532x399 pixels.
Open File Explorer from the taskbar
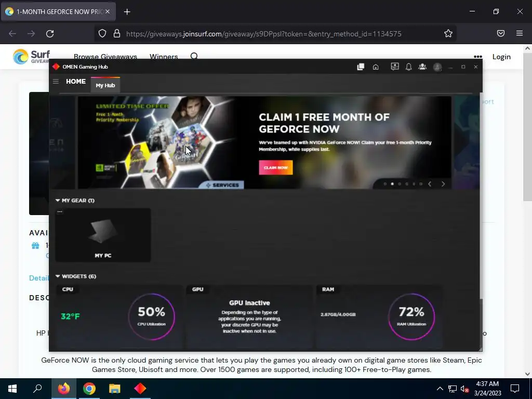tap(115, 389)
